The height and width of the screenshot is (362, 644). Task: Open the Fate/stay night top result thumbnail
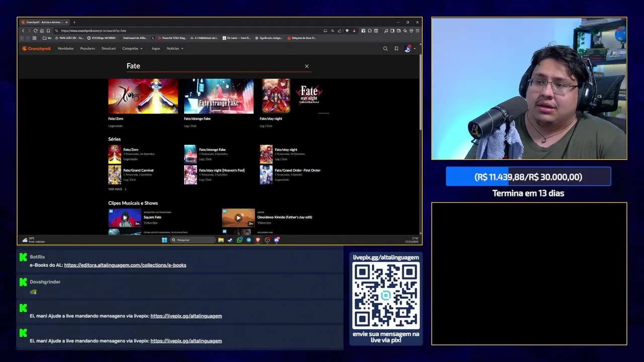coord(294,96)
